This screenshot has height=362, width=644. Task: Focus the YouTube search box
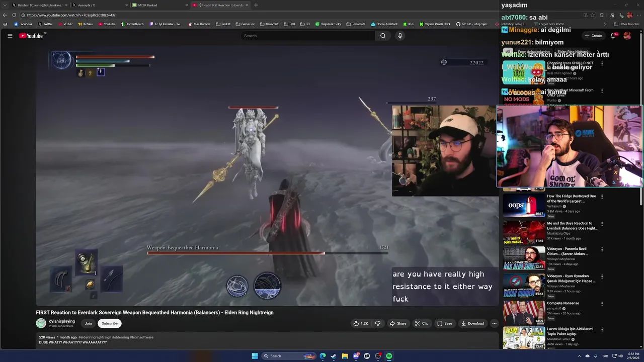tap(308, 36)
